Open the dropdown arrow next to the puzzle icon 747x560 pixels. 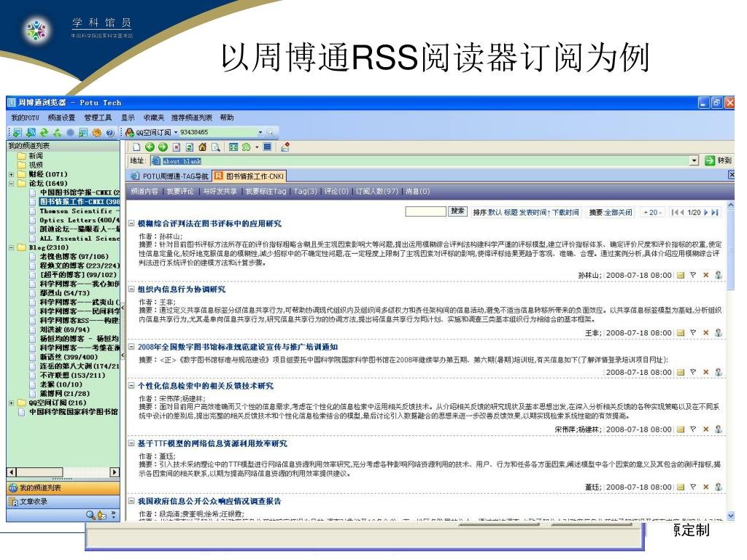click(257, 147)
